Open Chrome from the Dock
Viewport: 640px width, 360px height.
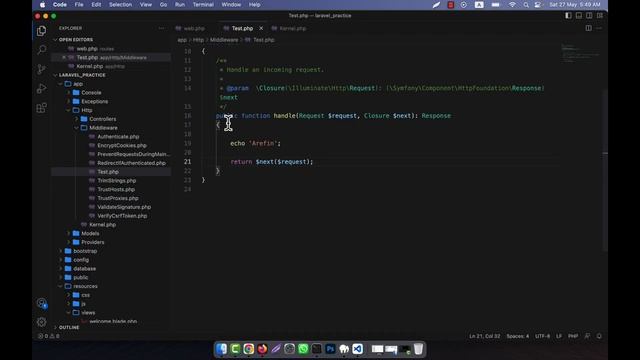tap(249, 349)
